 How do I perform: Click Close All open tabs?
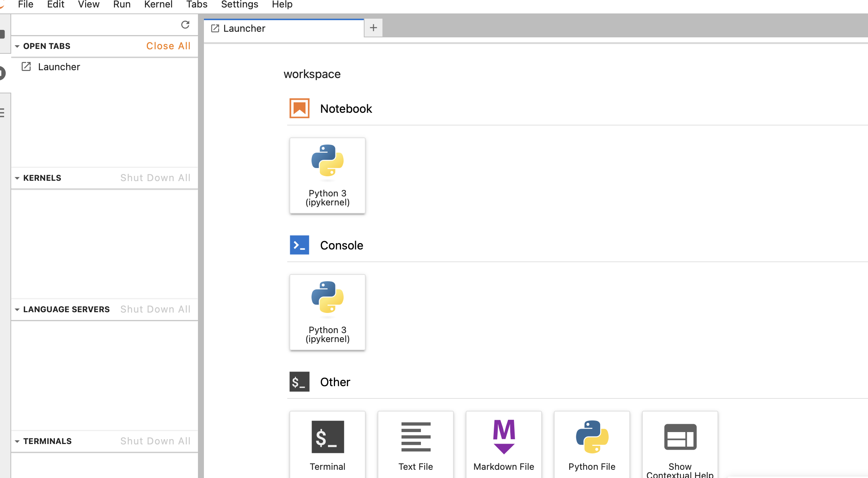coord(168,46)
